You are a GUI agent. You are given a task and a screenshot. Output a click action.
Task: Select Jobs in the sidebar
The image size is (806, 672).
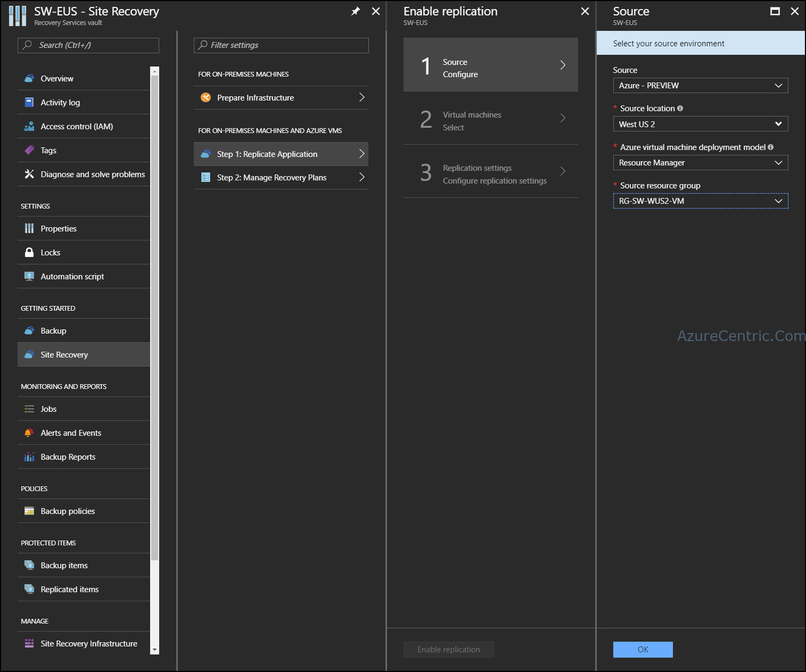coord(84,409)
